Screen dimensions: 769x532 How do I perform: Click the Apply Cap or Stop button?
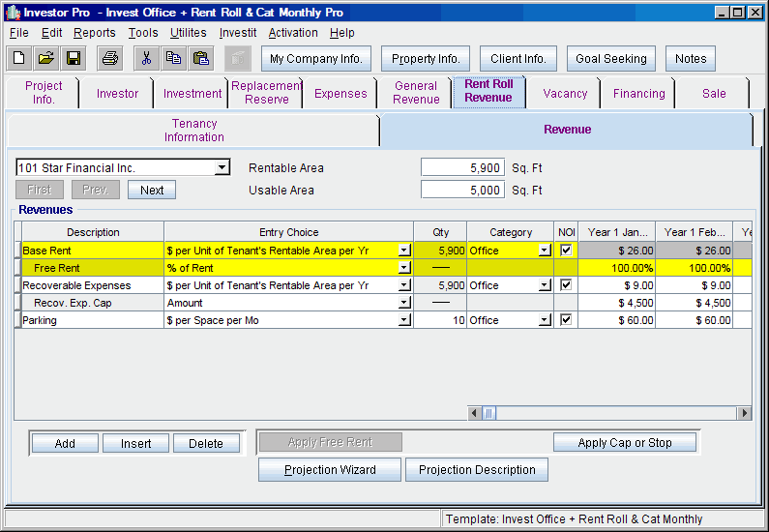[x=624, y=442]
